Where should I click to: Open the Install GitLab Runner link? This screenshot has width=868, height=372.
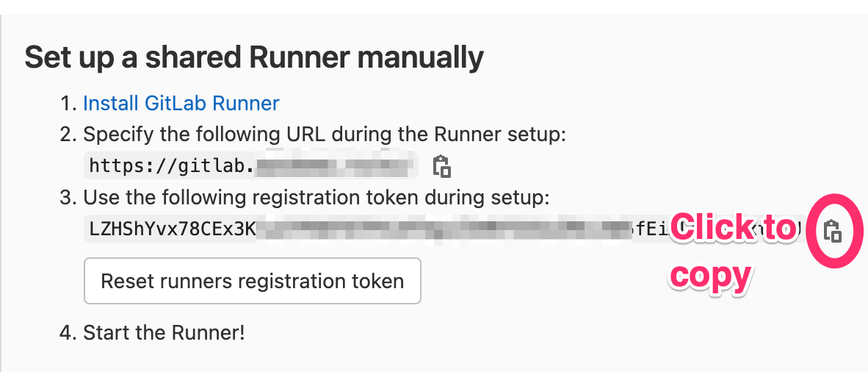[181, 103]
